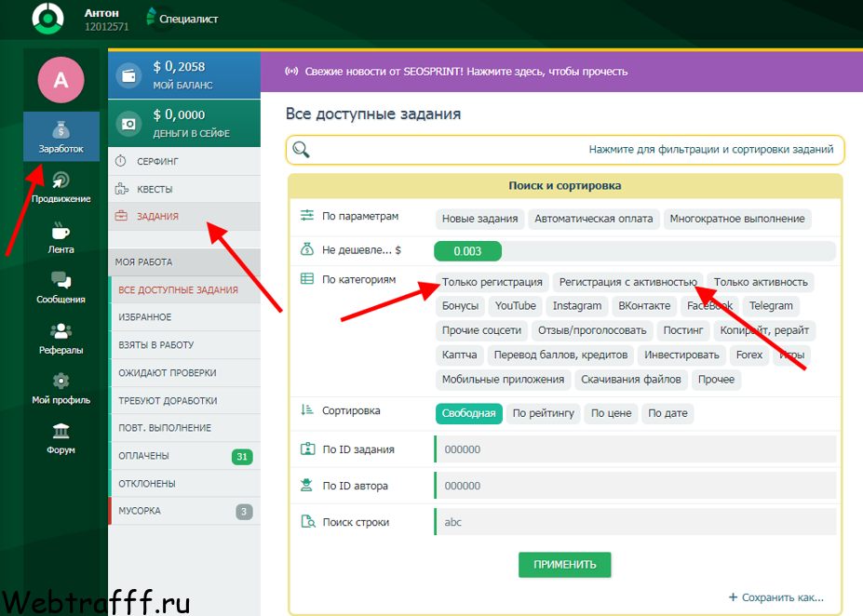Image resolution: width=863 pixels, height=616 pixels.
Task: Click the broadcast icon in the news banner
Action: pos(291,71)
